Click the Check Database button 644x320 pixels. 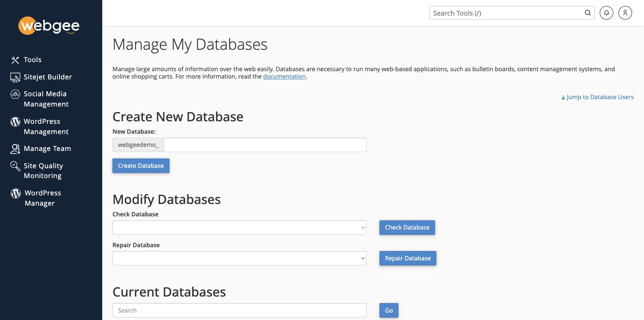(x=407, y=227)
